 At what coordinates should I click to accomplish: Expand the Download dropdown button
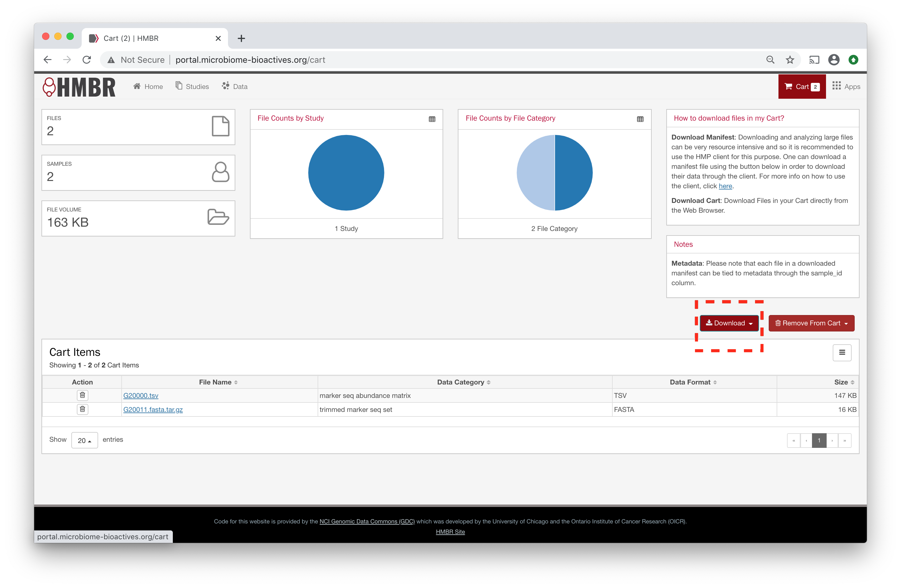coord(729,323)
